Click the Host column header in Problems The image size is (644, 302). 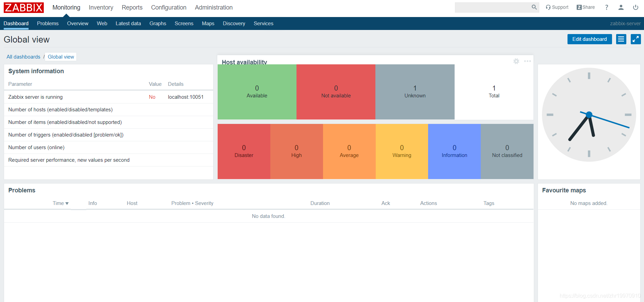pyautogui.click(x=132, y=203)
